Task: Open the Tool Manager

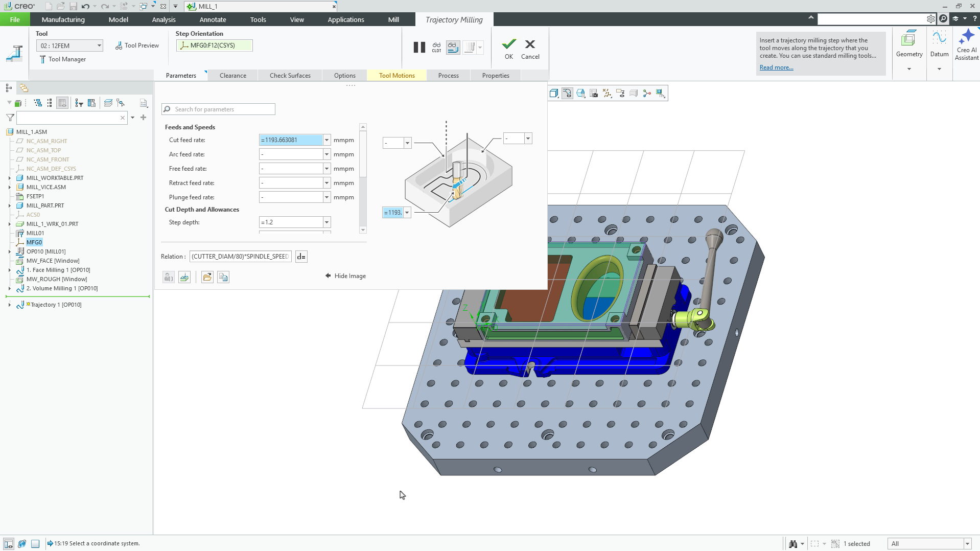Action: click(x=62, y=59)
